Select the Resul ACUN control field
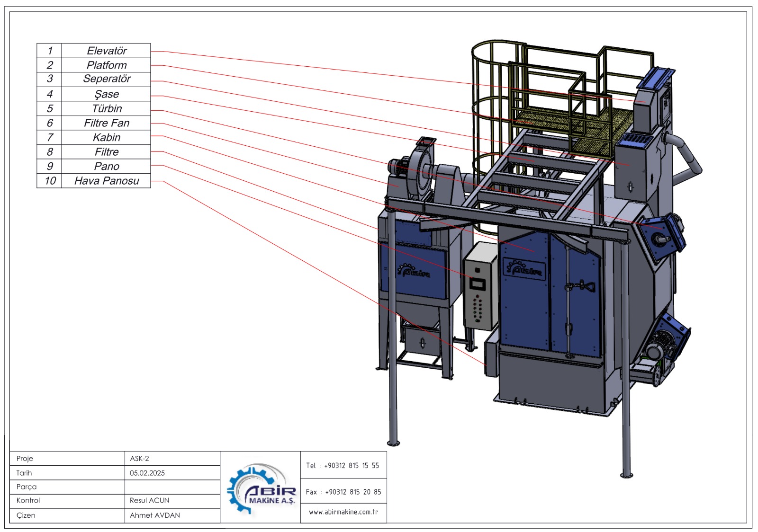758x532 pixels. pyautogui.click(x=149, y=500)
